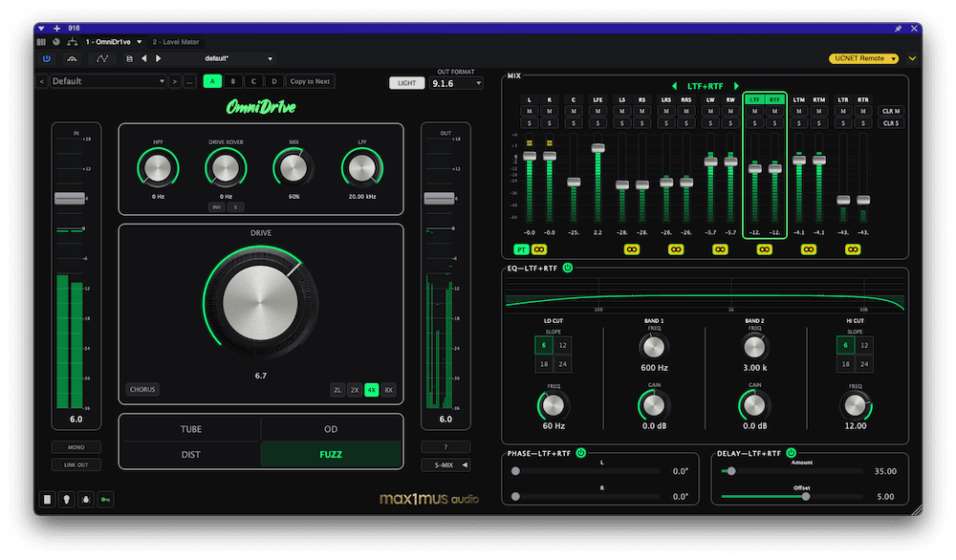Click the white page manual icon
Viewport: 956px width, 560px height.
[47, 500]
